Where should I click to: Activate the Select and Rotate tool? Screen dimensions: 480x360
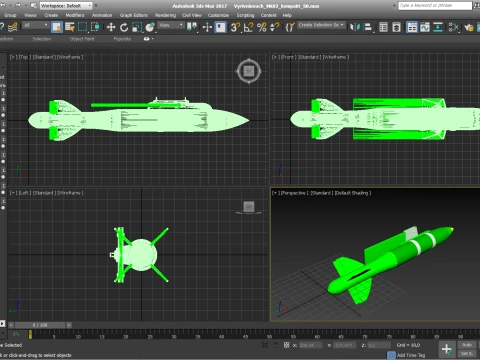tap(124, 27)
